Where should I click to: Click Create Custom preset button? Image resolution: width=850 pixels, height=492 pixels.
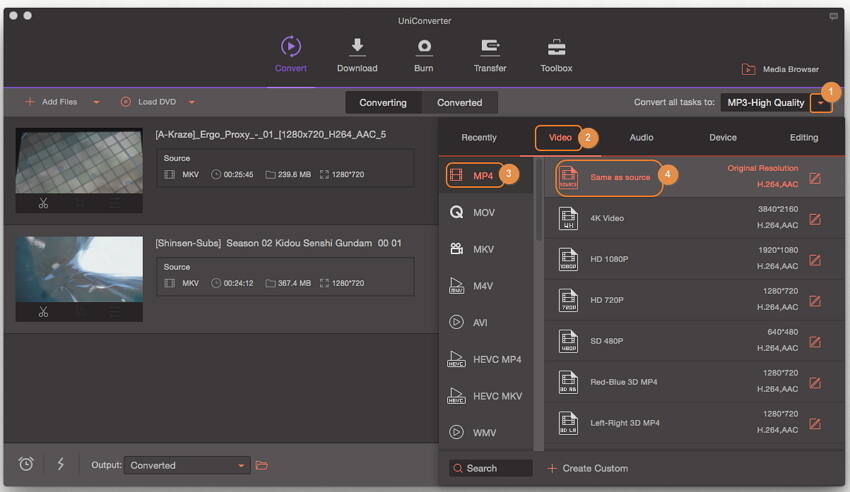(588, 468)
